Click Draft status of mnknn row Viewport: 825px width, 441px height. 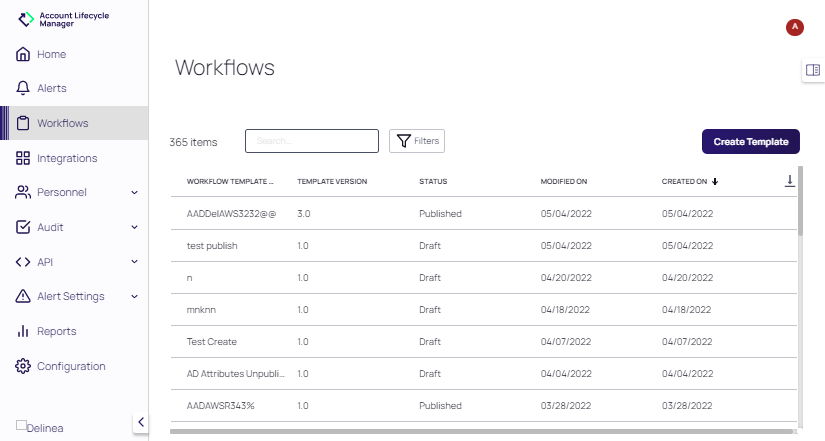(x=430, y=310)
